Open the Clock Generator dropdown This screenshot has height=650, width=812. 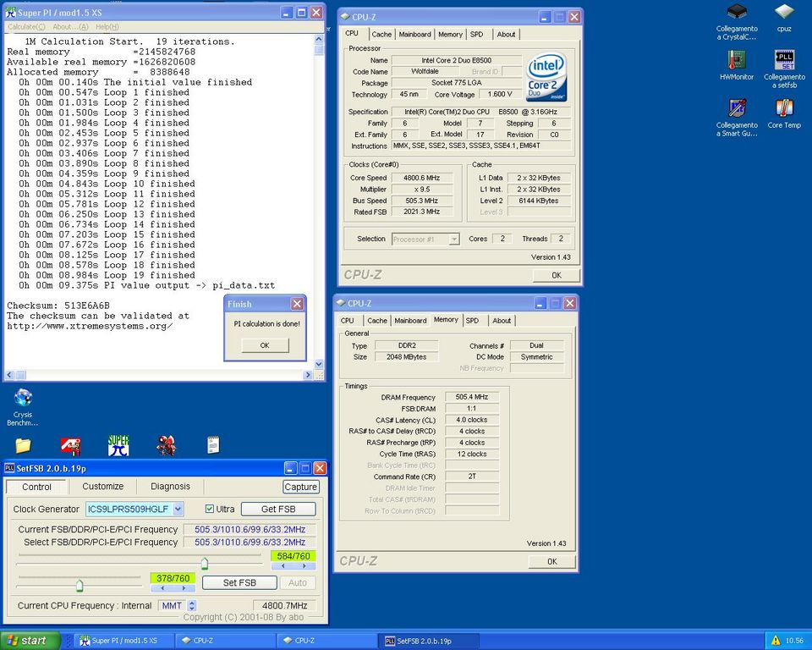(x=178, y=509)
